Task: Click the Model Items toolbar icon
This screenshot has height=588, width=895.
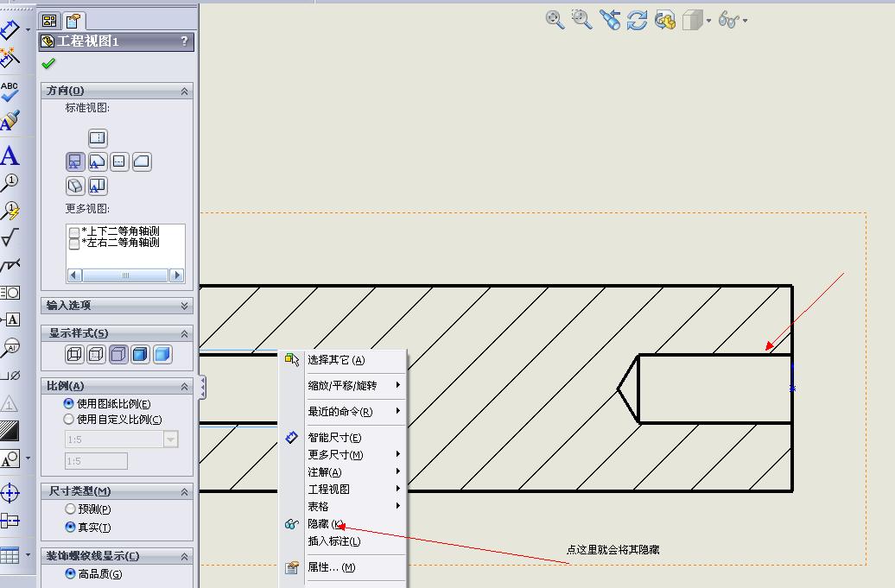Action: 10,58
